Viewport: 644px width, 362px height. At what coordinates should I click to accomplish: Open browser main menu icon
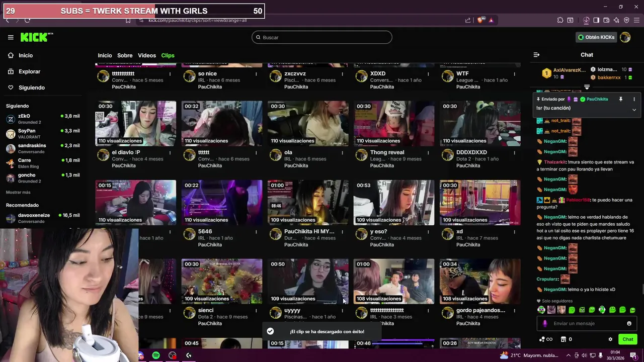coord(637,20)
